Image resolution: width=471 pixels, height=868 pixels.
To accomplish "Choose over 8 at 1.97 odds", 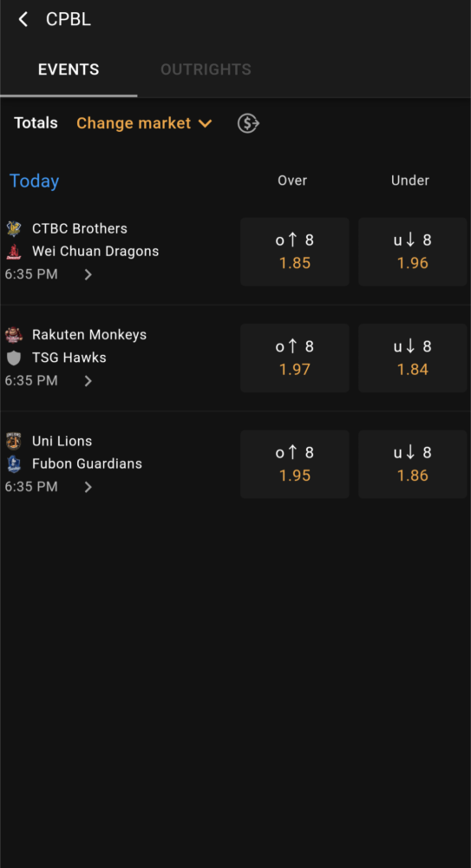I will (x=294, y=358).
